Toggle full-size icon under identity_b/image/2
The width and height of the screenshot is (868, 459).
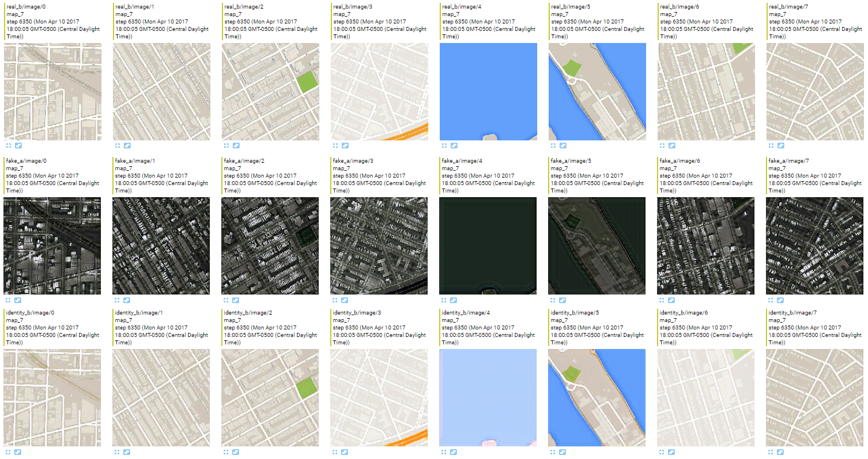[226, 452]
